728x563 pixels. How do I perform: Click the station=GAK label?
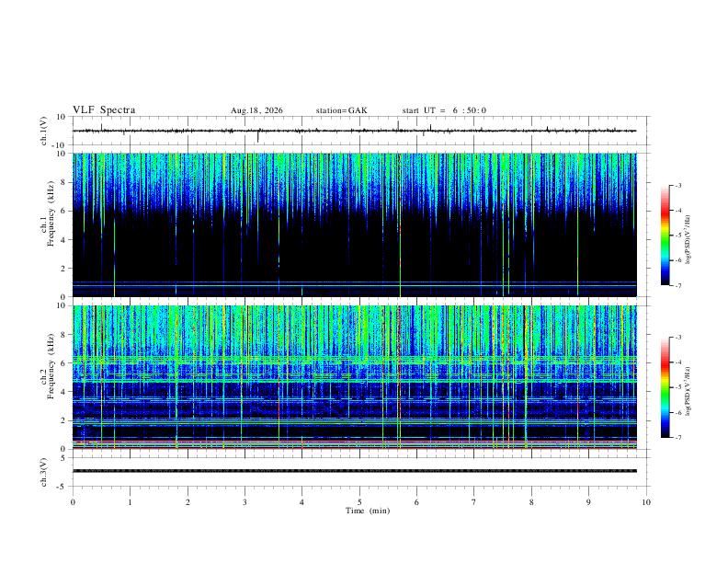point(341,110)
